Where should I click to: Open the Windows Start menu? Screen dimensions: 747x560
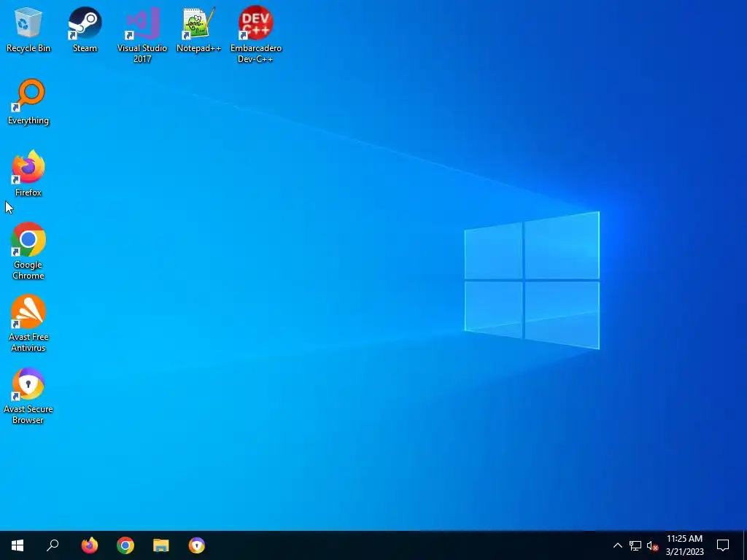coord(18,545)
